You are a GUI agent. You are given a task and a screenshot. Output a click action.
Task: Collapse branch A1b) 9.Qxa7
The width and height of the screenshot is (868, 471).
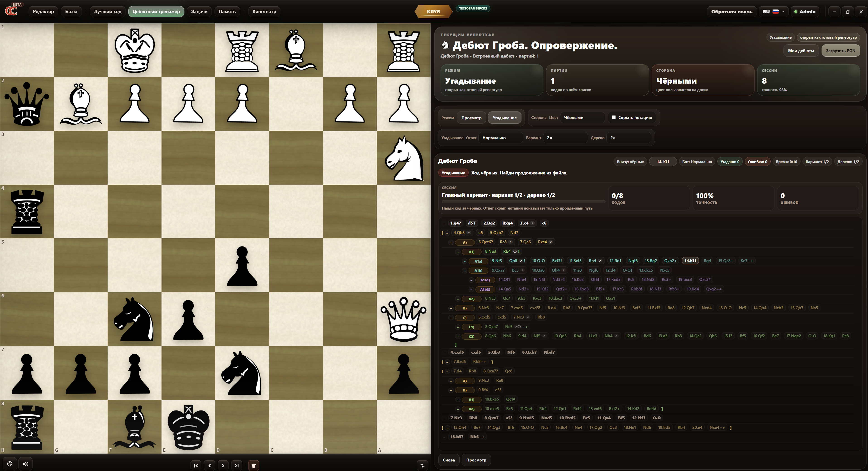(464, 271)
